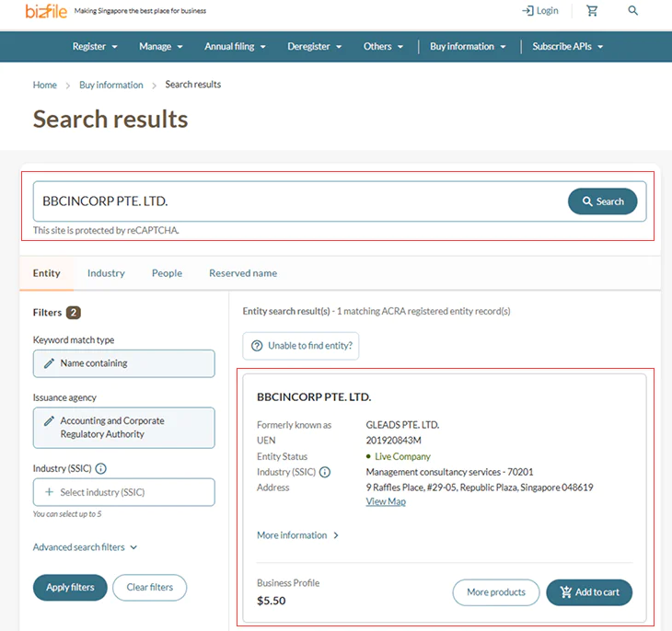Viewport: 672px width, 631px height.
Task: Click the Search button
Action: [602, 201]
